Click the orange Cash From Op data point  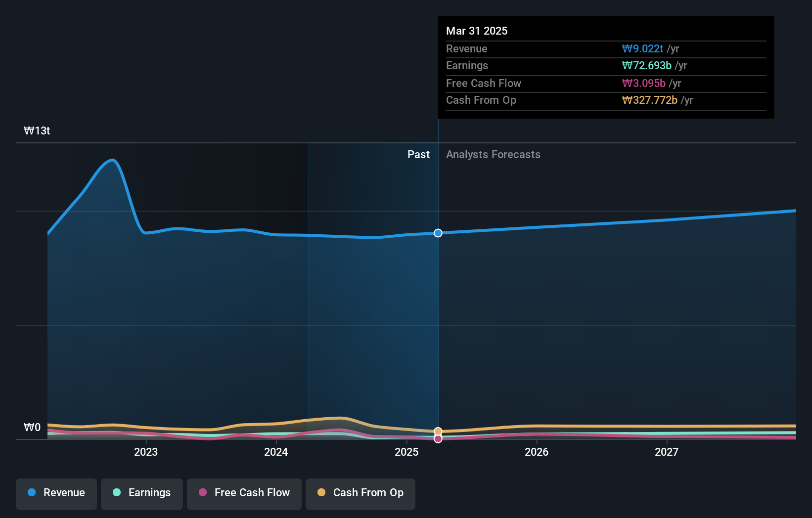438,432
